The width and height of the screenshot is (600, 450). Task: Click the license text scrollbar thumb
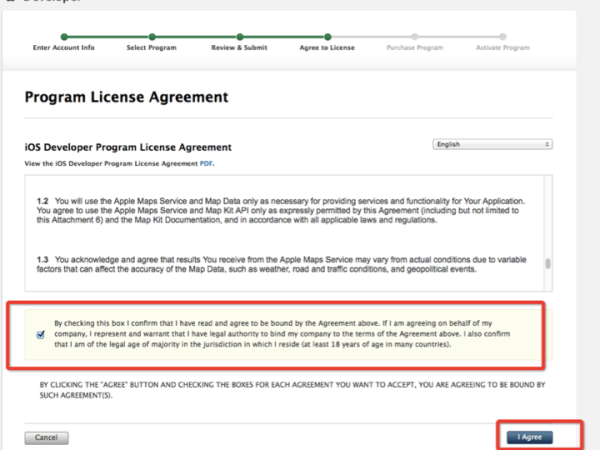tap(548, 264)
